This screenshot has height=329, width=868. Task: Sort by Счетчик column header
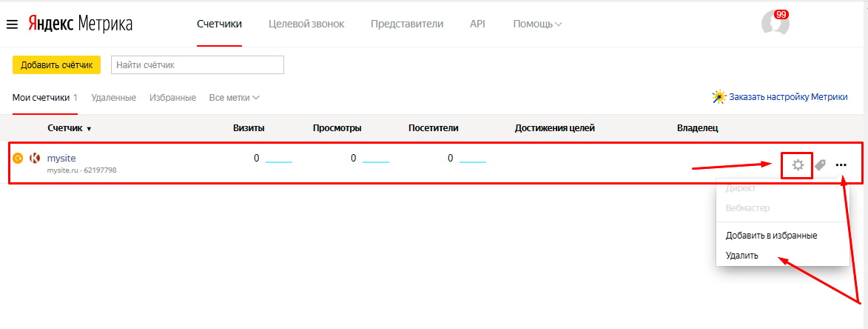point(70,128)
